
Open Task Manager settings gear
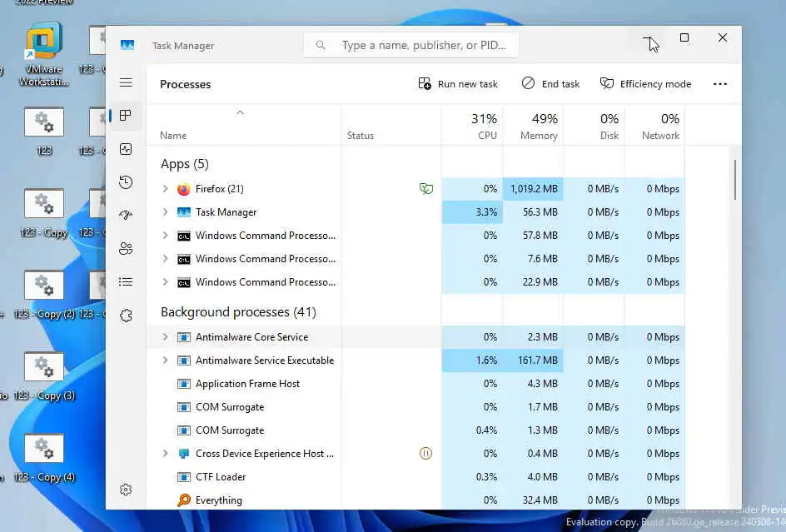pyautogui.click(x=126, y=490)
